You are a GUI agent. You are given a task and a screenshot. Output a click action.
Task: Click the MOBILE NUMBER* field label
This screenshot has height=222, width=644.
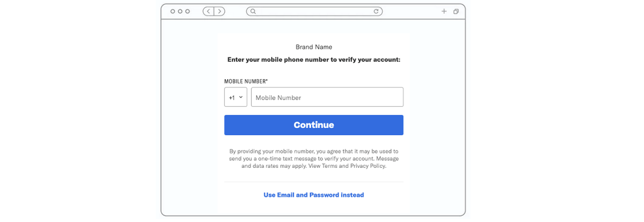click(246, 81)
